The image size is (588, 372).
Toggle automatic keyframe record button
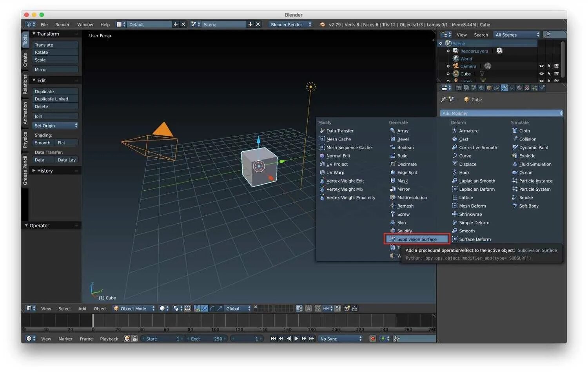pos(372,339)
